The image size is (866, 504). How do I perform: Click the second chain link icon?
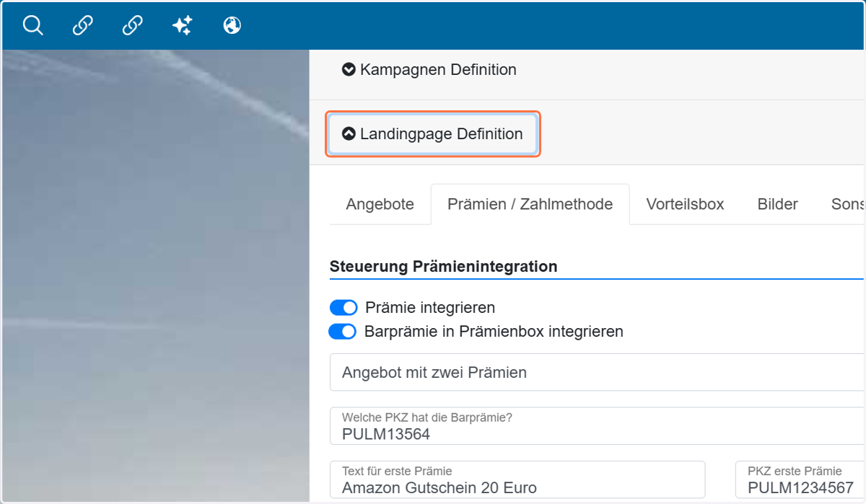(x=132, y=26)
